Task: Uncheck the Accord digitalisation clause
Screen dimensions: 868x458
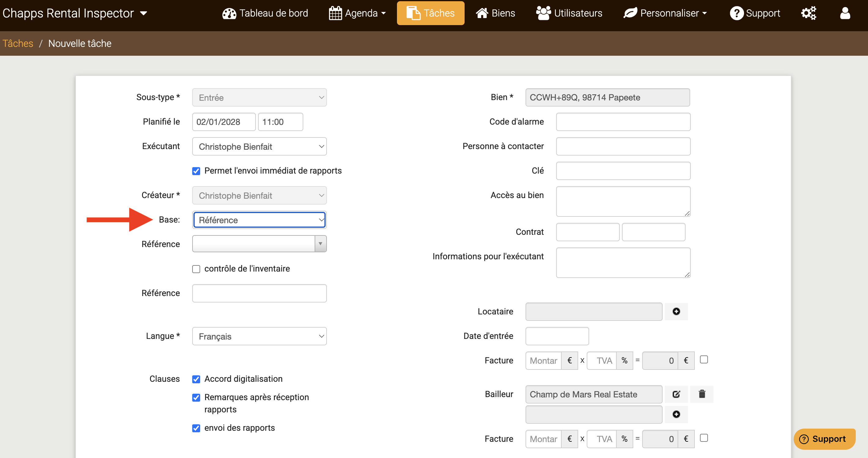Action: (196, 379)
